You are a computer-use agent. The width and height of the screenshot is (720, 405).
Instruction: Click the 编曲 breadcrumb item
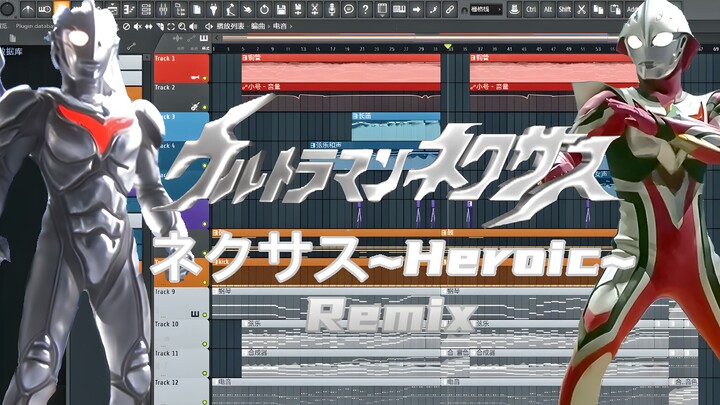259,27
